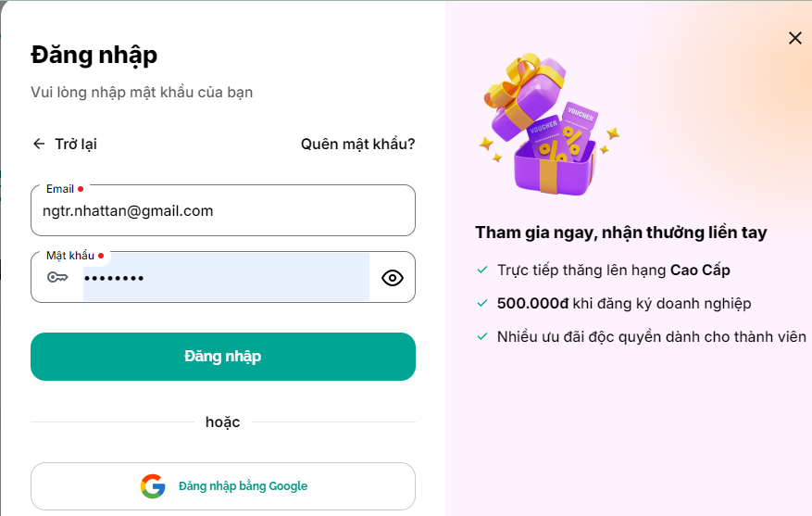Focus the Email input field
Screen dimensions: 812x516
point(223,210)
